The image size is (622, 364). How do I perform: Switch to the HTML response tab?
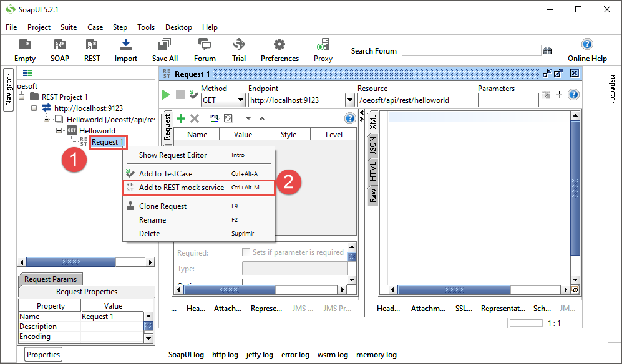373,171
